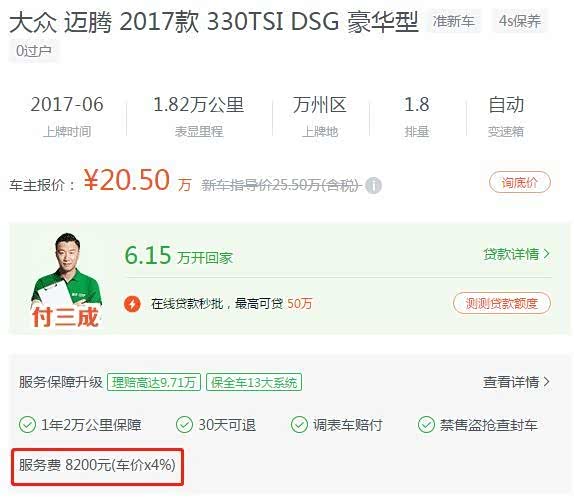Click the 服务费 8200元 highlighted text
The height and width of the screenshot is (500, 574).
97,465
